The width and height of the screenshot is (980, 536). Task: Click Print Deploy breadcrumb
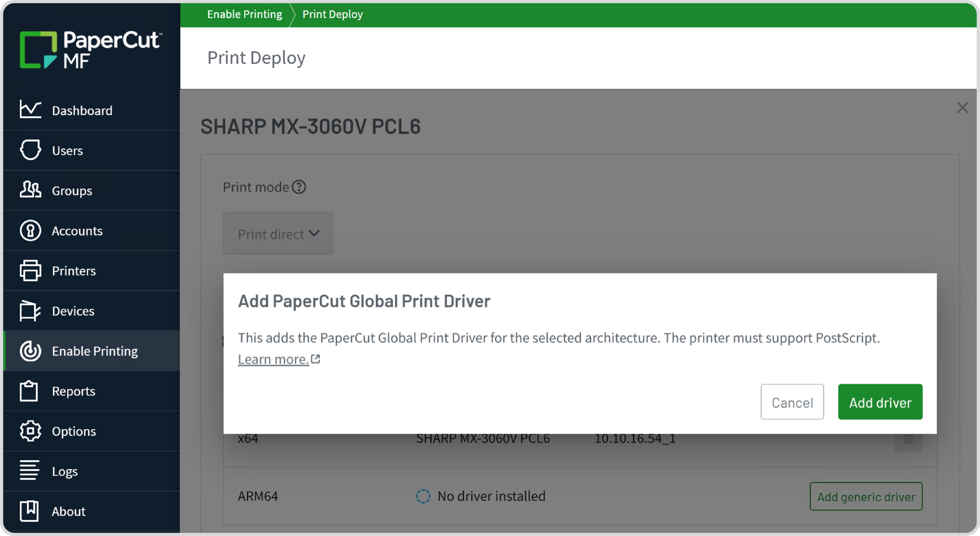tap(332, 14)
